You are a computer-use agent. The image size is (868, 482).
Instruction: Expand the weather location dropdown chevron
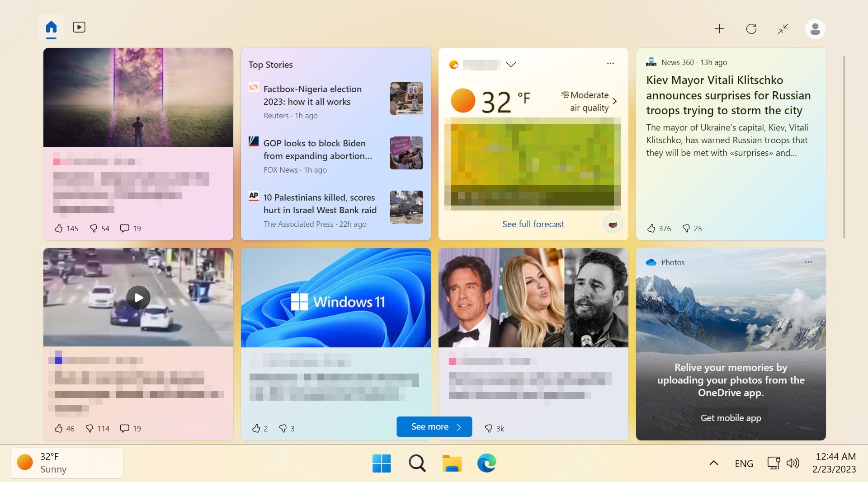pos(511,65)
